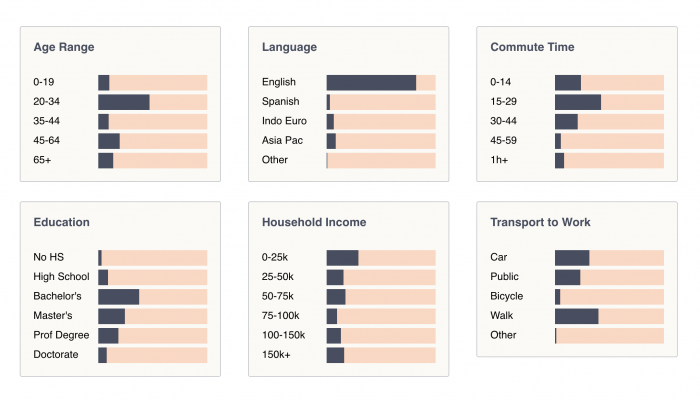Click the 65+ age range label
This screenshot has height=401, width=700.
pos(42,160)
